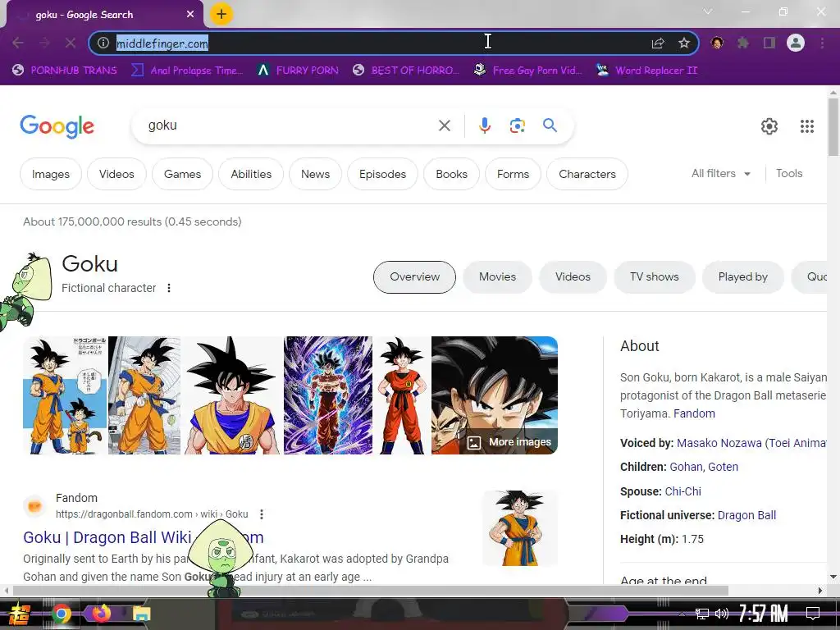This screenshot has height=630, width=840.
Task: Close the goku - Google Search tab
Action: click(x=190, y=15)
